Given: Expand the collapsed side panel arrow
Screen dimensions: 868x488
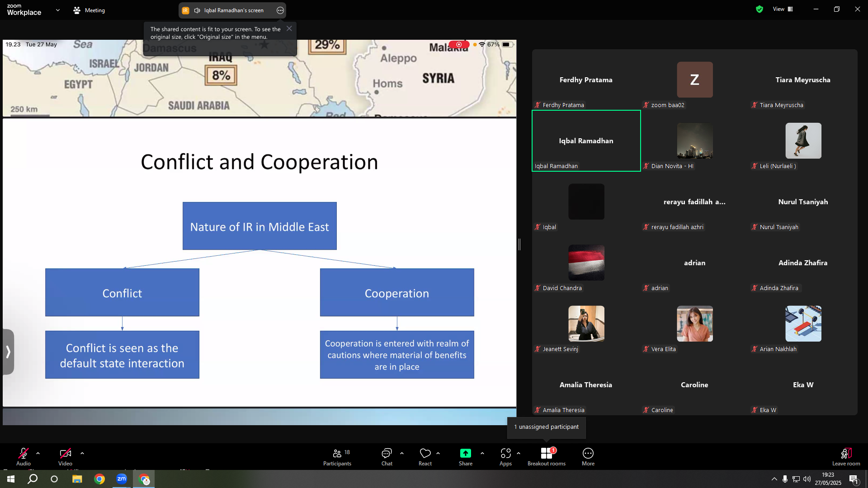Looking at the screenshot, I should coord(8,352).
